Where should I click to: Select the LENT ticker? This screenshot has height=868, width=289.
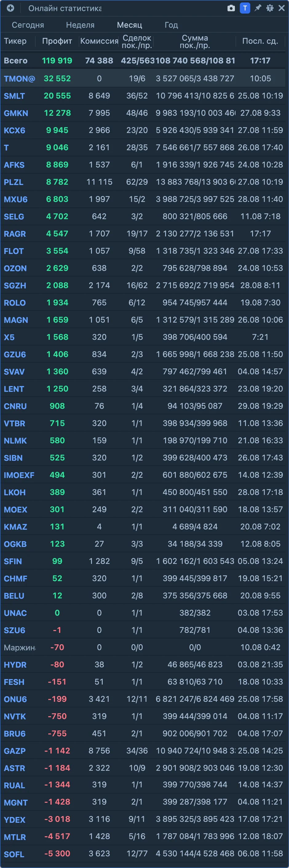pyautogui.click(x=14, y=389)
